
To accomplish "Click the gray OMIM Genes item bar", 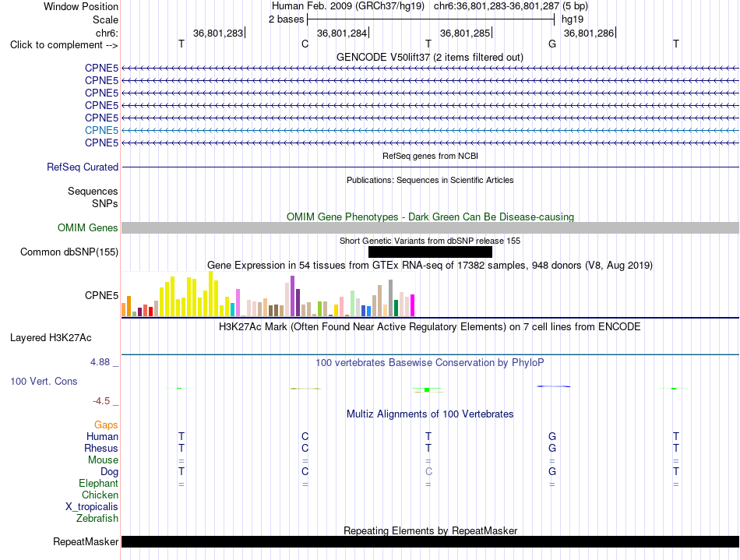I will pos(430,228).
